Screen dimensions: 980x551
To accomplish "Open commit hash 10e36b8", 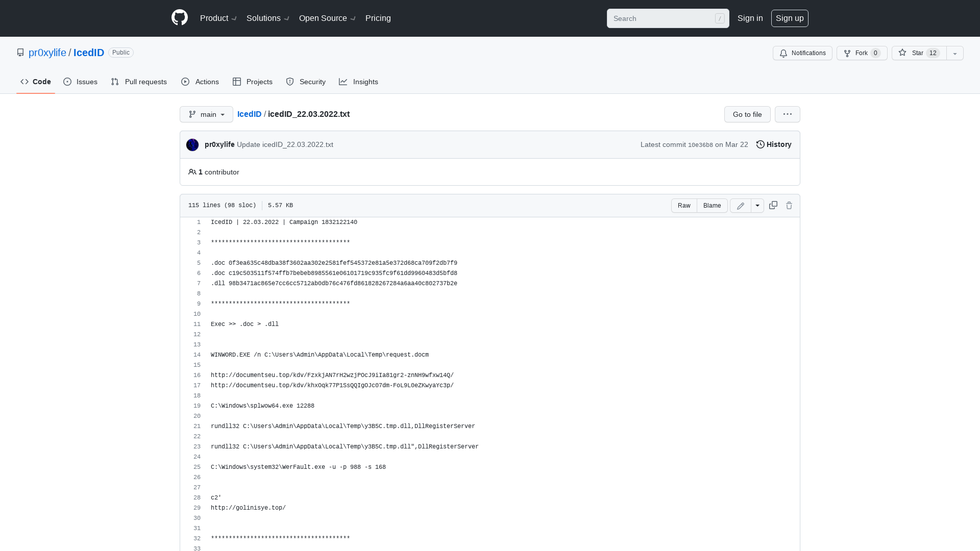I will [700, 145].
